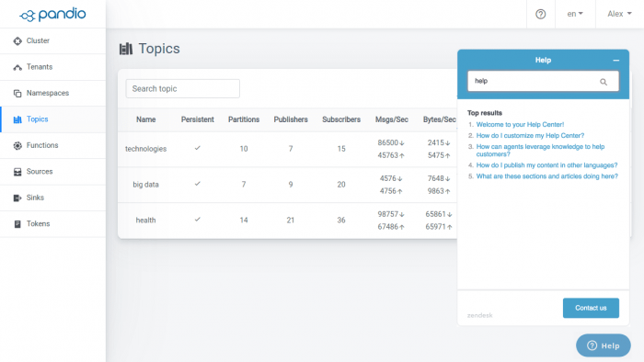Click the Tokens sidebar icon
Viewport: 644px width, 362px height.
point(17,224)
